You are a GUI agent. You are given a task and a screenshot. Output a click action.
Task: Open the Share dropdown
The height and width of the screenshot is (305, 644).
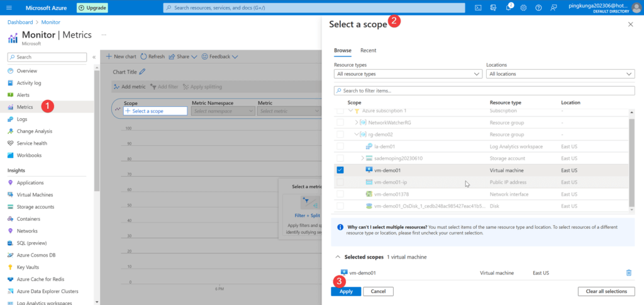click(x=183, y=57)
